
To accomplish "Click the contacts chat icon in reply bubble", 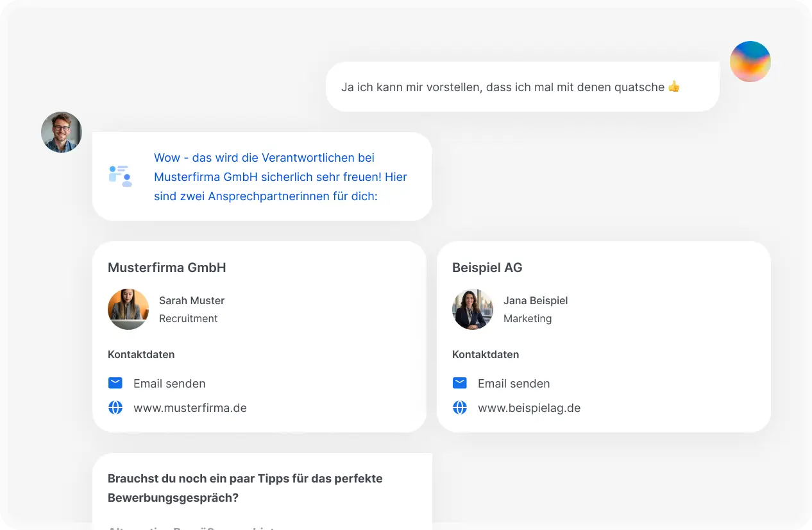I will pyautogui.click(x=120, y=176).
